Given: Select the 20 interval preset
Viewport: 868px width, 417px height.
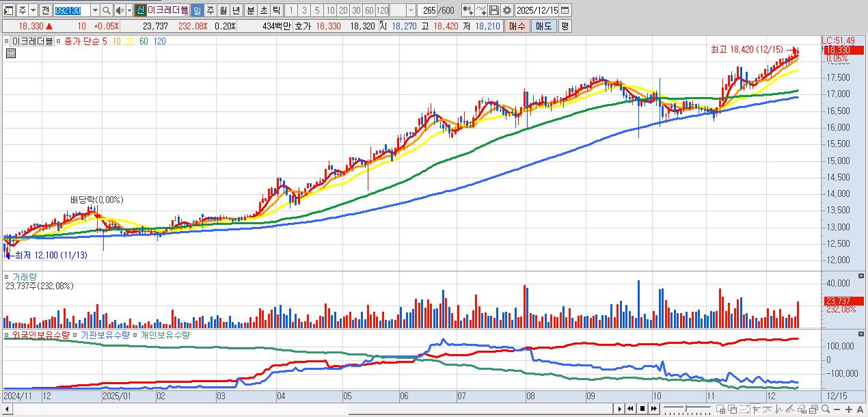Looking at the screenshot, I should 343,10.
